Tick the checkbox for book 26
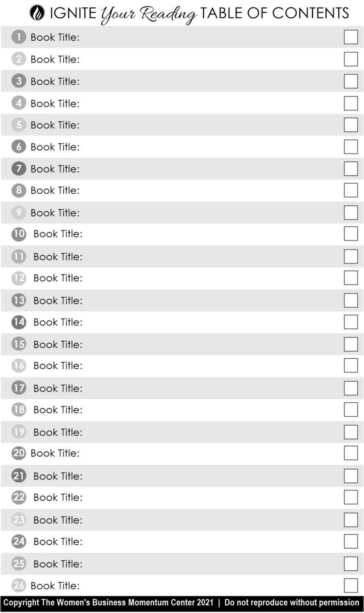This screenshot has height=613, width=364. pos(350,585)
